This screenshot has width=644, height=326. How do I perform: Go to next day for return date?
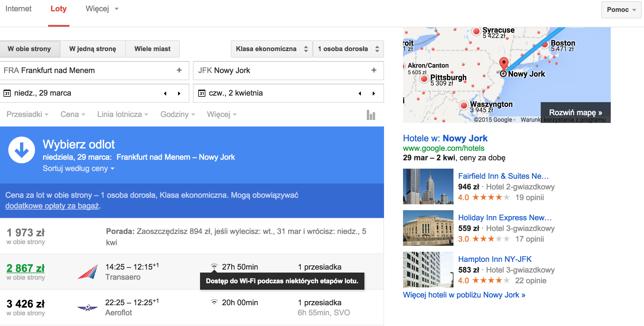pyautogui.click(x=374, y=94)
